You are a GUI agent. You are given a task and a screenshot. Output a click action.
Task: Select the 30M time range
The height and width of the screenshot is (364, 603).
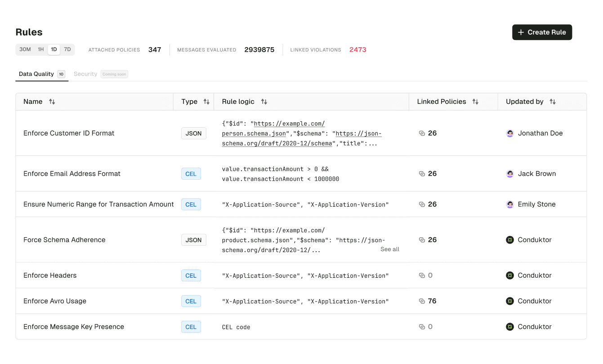click(25, 49)
